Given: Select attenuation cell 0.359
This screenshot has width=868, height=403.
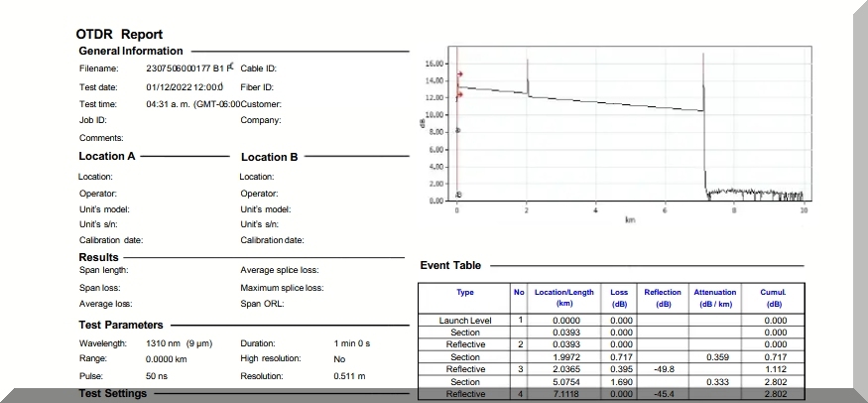Looking at the screenshot, I should click(x=715, y=357).
